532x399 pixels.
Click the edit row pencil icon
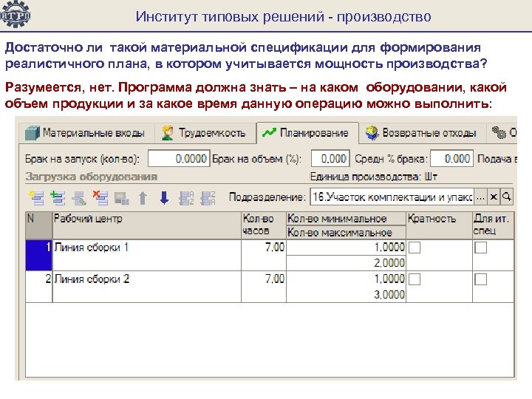(79, 198)
